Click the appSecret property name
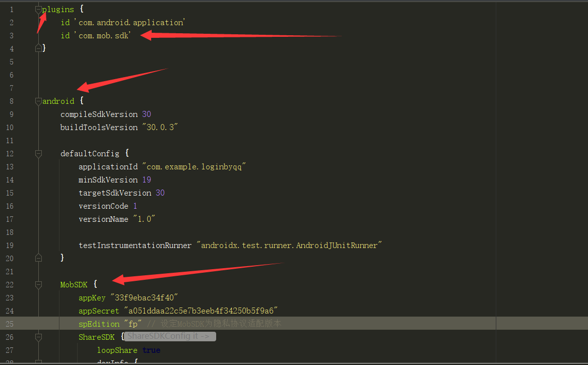 (99, 311)
